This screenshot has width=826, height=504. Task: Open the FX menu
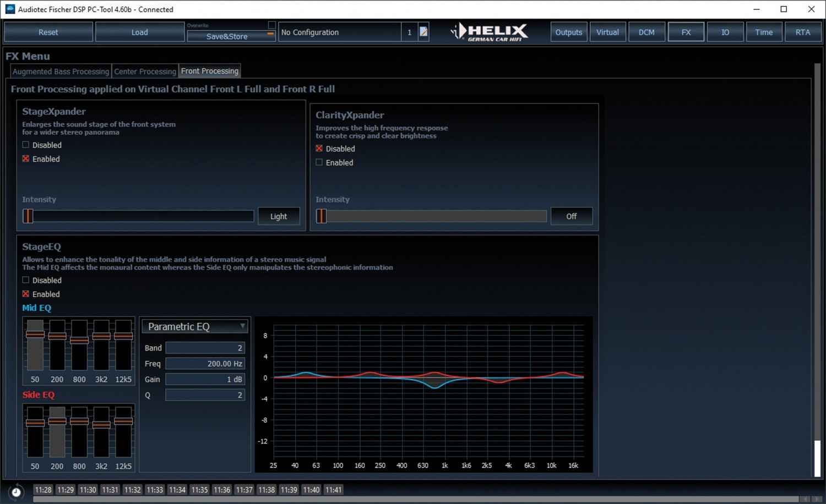[686, 32]
